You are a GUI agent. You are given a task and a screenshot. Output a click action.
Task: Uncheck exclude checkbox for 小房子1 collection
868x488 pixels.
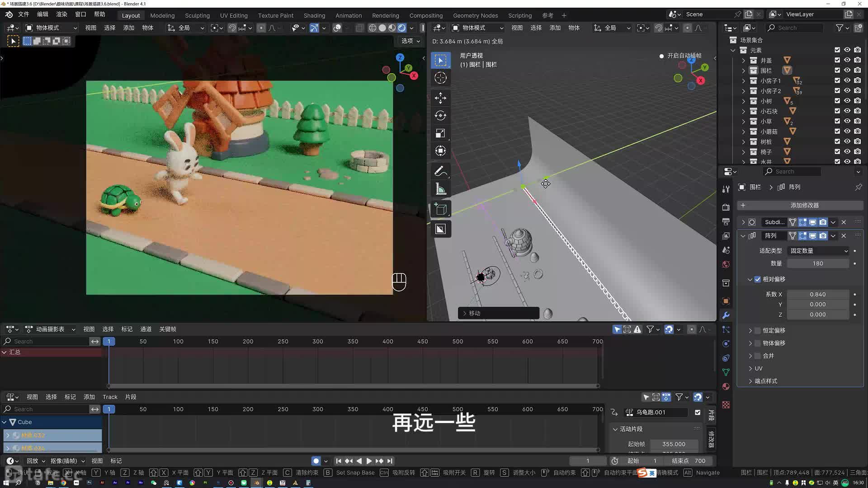click(x=837, y=80)
